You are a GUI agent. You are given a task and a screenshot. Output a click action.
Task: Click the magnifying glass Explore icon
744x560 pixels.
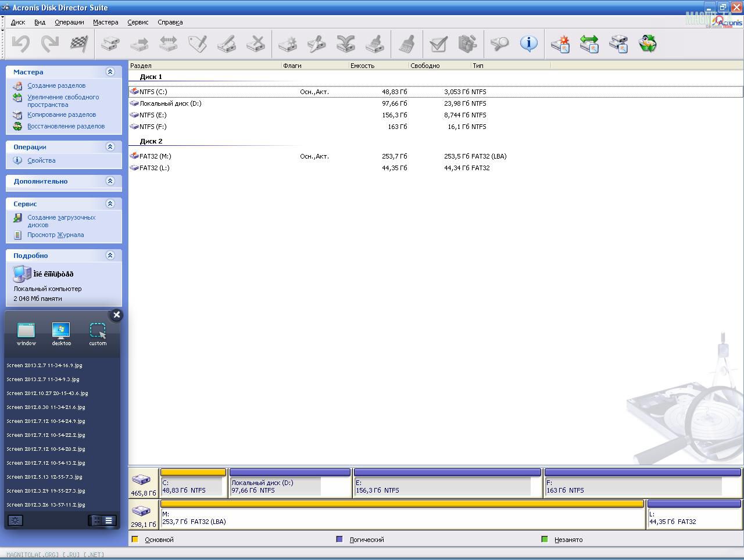[499, 44]
